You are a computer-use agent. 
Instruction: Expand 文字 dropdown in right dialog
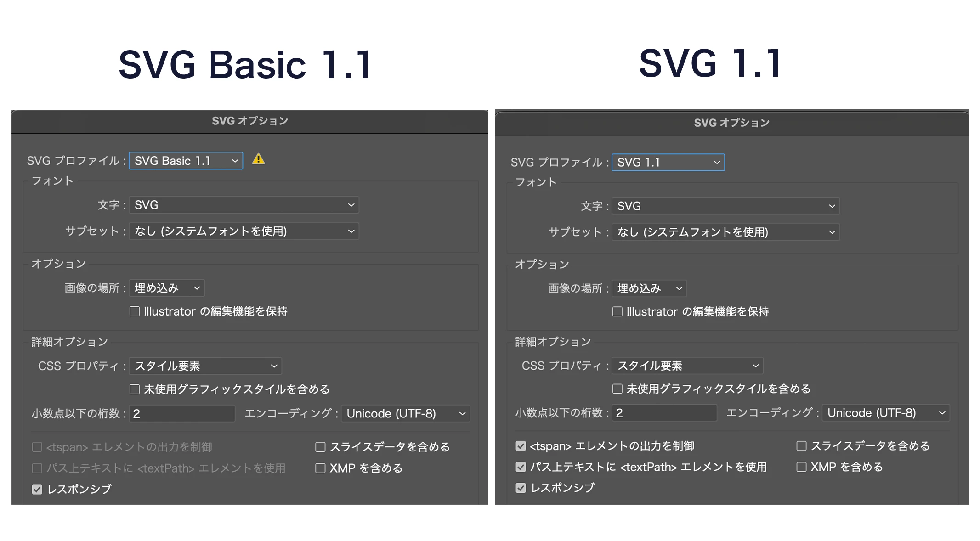tap(725, 206)
